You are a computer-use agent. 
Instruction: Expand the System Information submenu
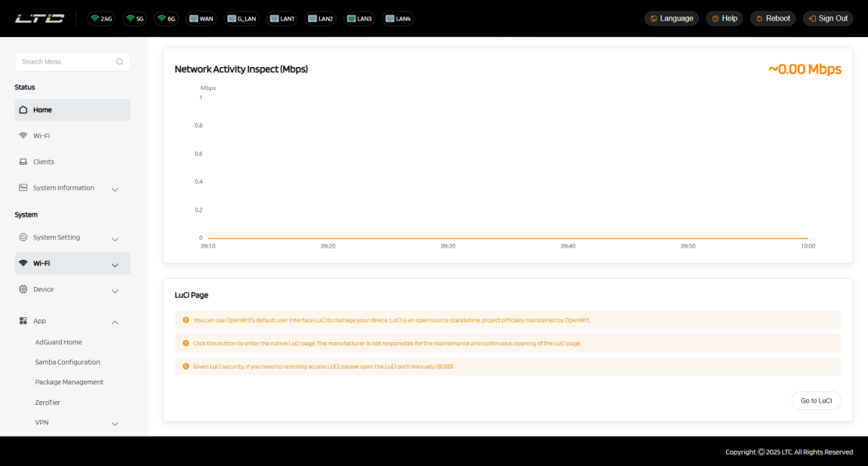pyautogui.click(x=115, y=189)
